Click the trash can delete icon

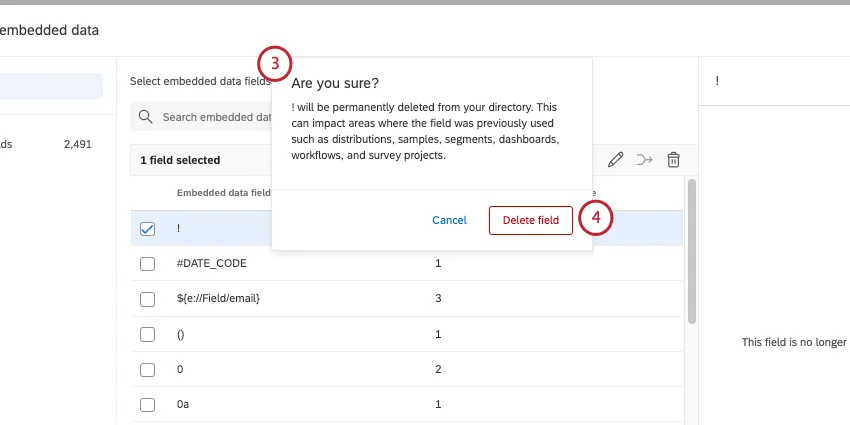click(x=674, y=160)
